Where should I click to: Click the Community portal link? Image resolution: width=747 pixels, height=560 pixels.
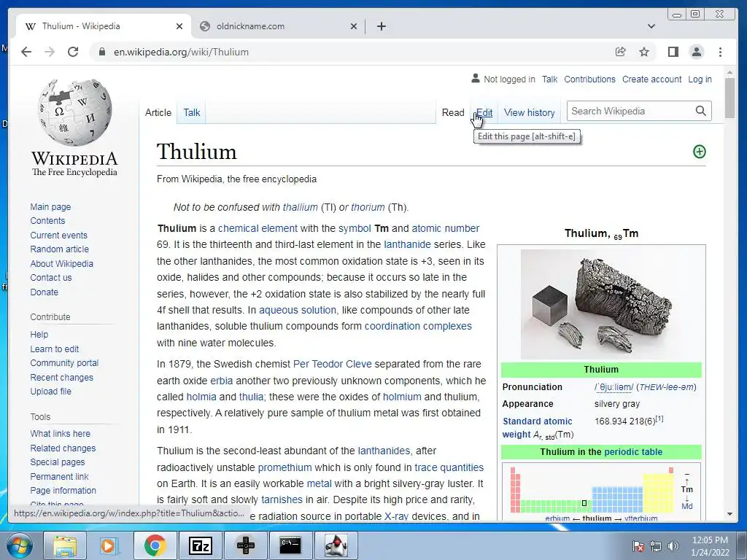(64, 363)
